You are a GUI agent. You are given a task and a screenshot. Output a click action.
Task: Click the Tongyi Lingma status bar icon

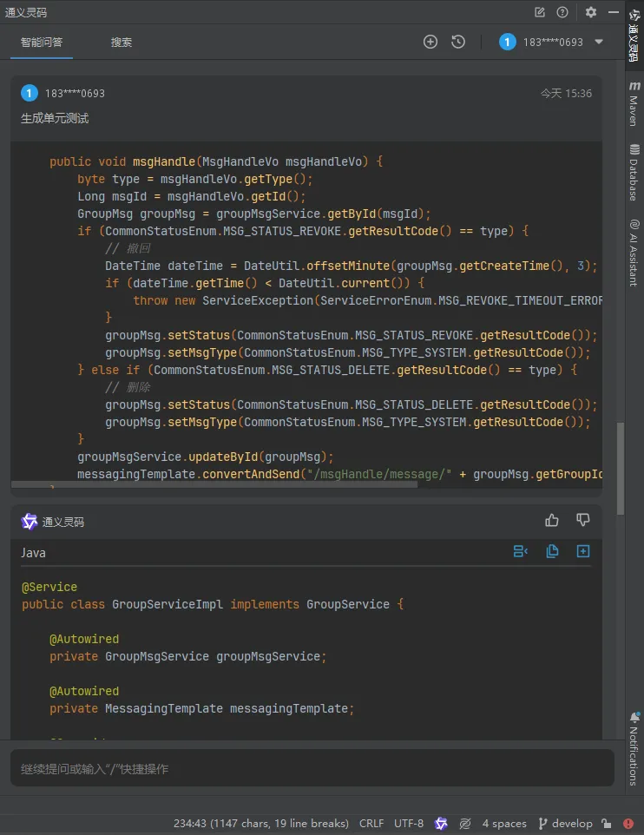[x=441, y=824]
